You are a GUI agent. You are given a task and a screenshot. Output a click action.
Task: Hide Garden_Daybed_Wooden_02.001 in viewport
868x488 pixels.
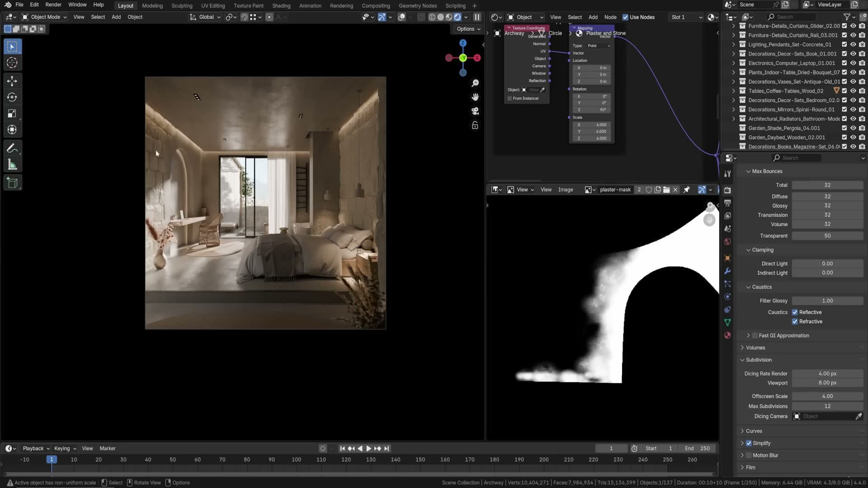[x=853, y=137]
